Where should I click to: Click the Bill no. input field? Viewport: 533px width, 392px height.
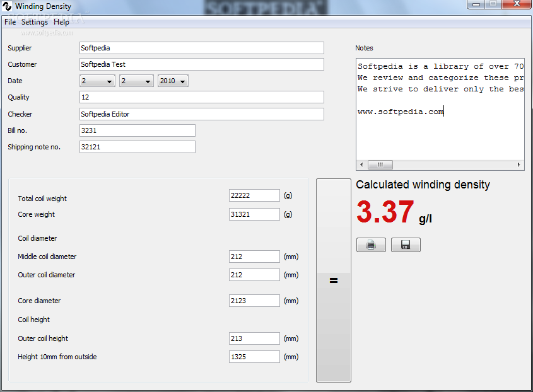tap(138, 130)
